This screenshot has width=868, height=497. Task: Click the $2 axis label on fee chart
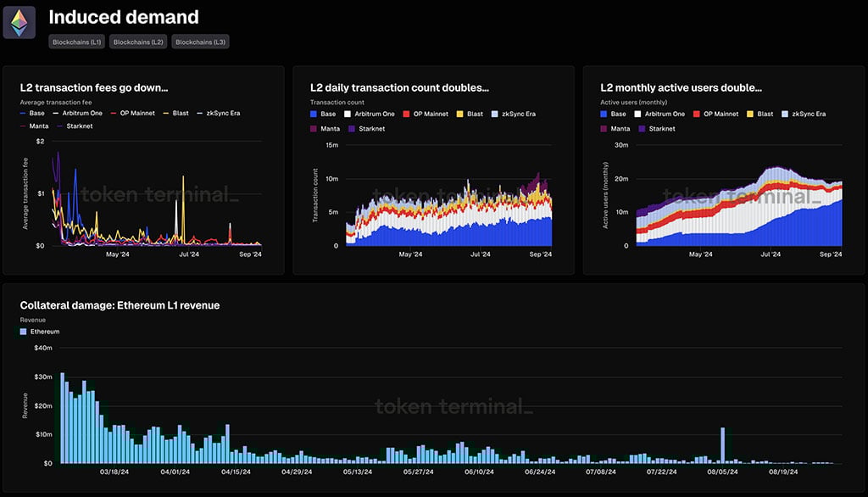(x=40, y=142)
